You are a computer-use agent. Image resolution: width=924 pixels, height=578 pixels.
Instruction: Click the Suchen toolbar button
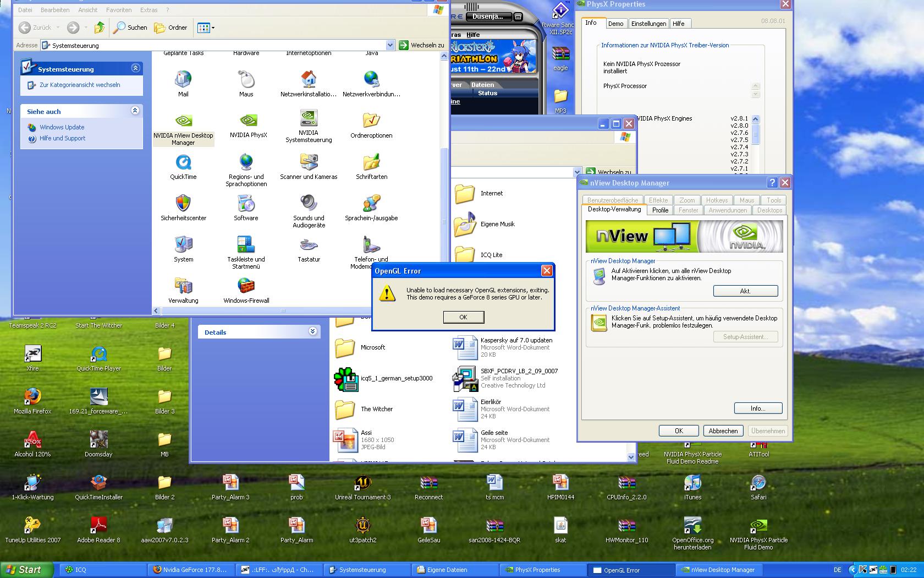tap(130, 28)
